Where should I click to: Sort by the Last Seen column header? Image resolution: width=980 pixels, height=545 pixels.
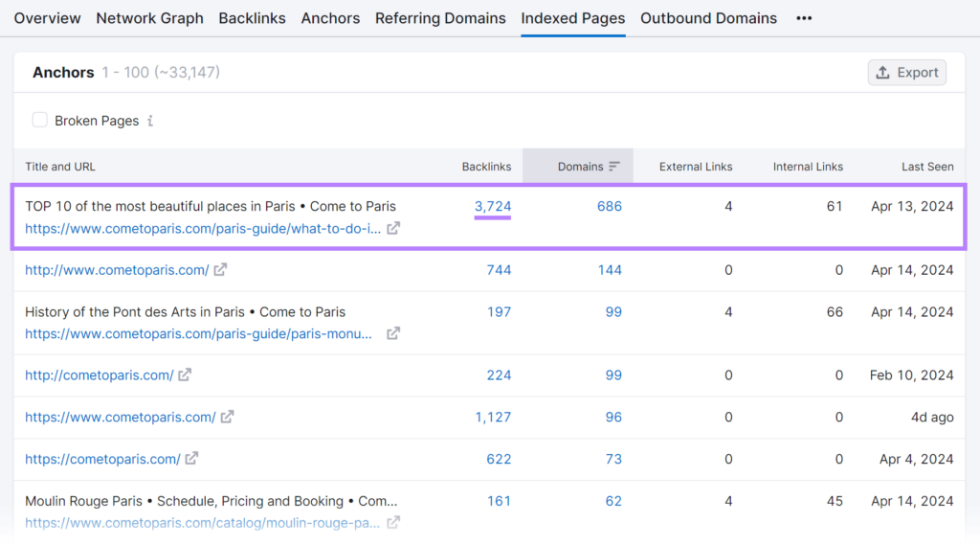(x=927, y=167)
